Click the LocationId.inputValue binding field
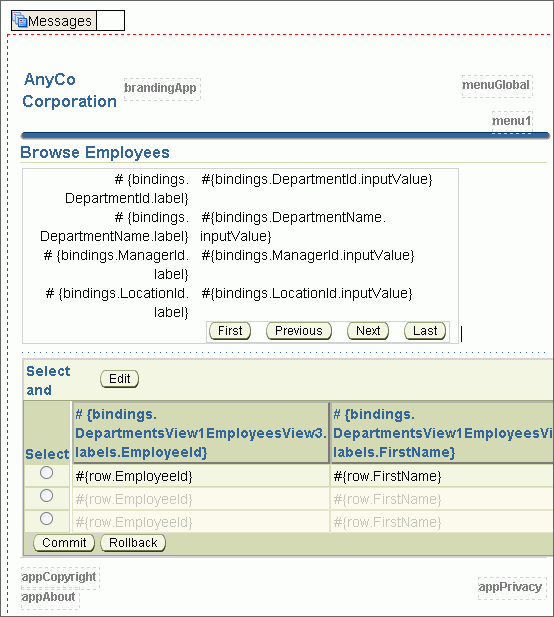554x617 pixels. click(x=307, y=294)
